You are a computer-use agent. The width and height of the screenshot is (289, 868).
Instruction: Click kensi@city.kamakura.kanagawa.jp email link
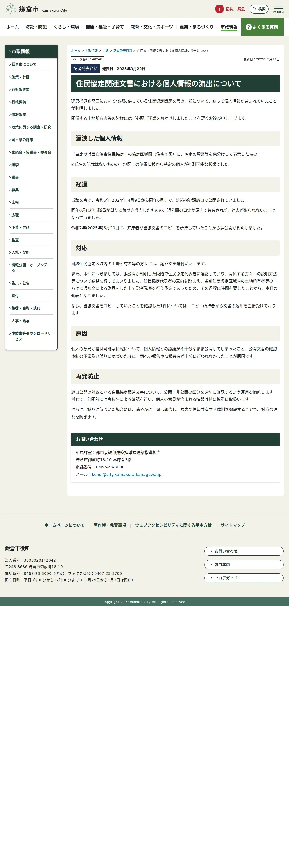(126, 474)
